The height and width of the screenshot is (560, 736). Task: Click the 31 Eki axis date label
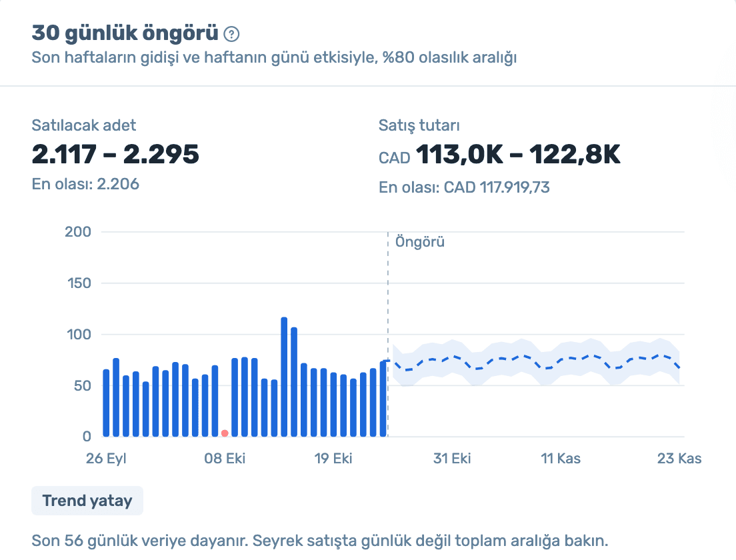452,458
